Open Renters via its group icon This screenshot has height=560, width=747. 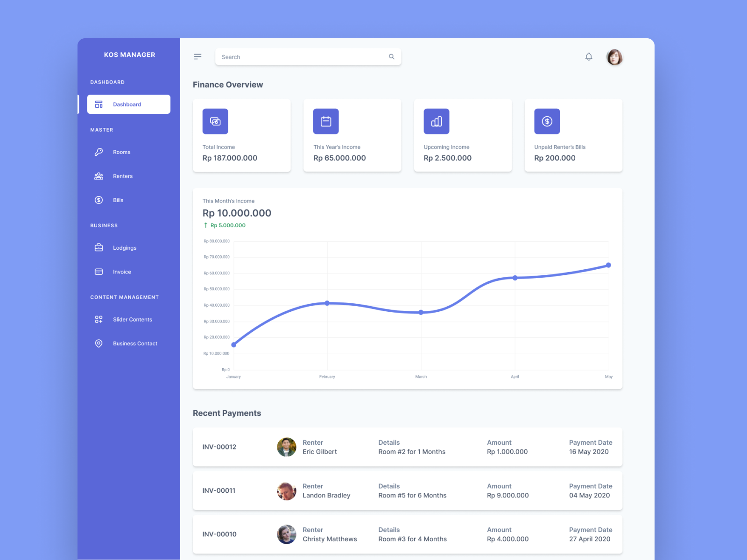point(99,176)
